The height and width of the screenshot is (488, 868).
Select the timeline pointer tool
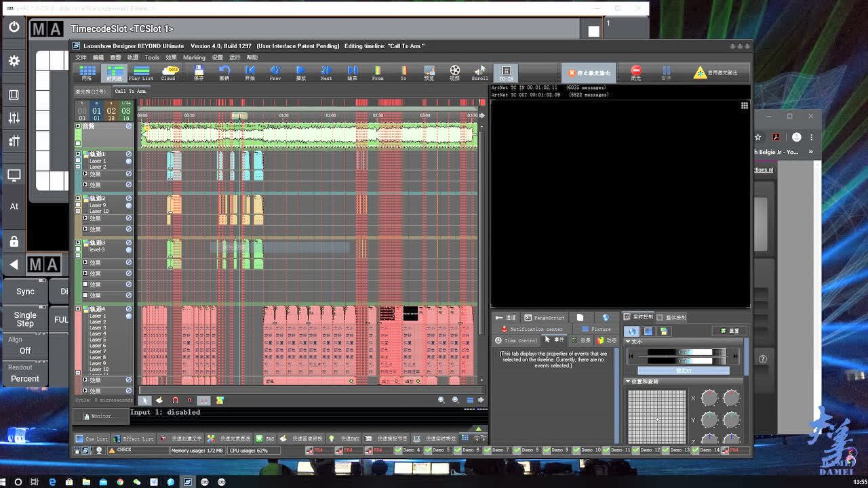click(145, 401)
